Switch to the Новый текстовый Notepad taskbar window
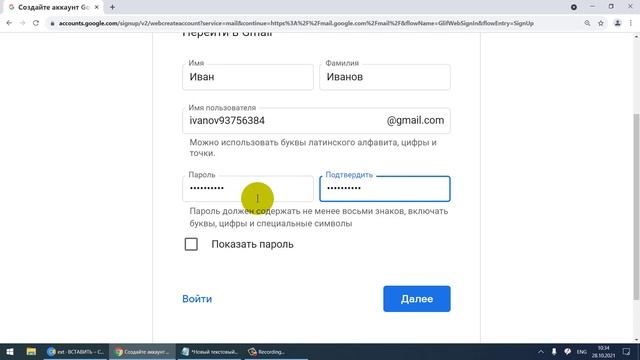640x360 pixels. (210, 351)
